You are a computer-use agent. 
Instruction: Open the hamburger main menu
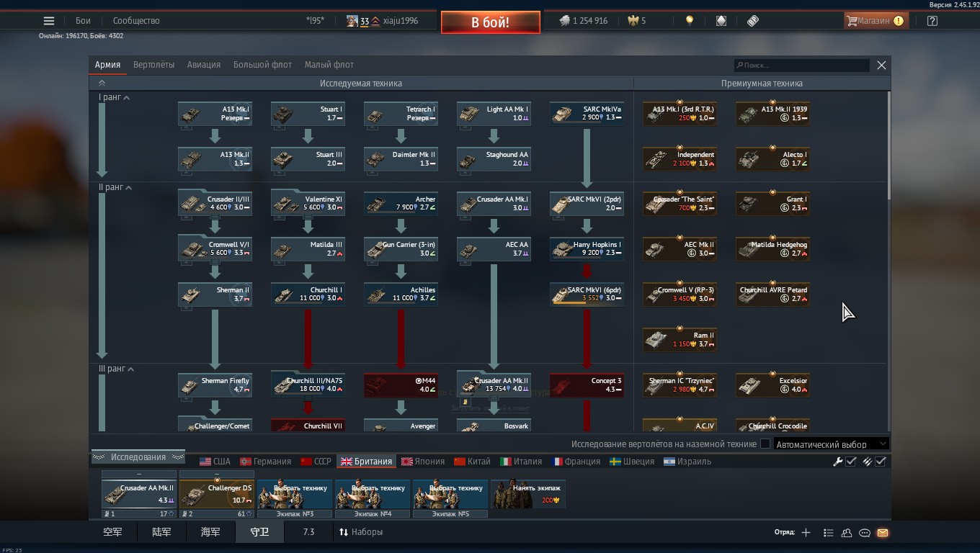coord(49,21)
